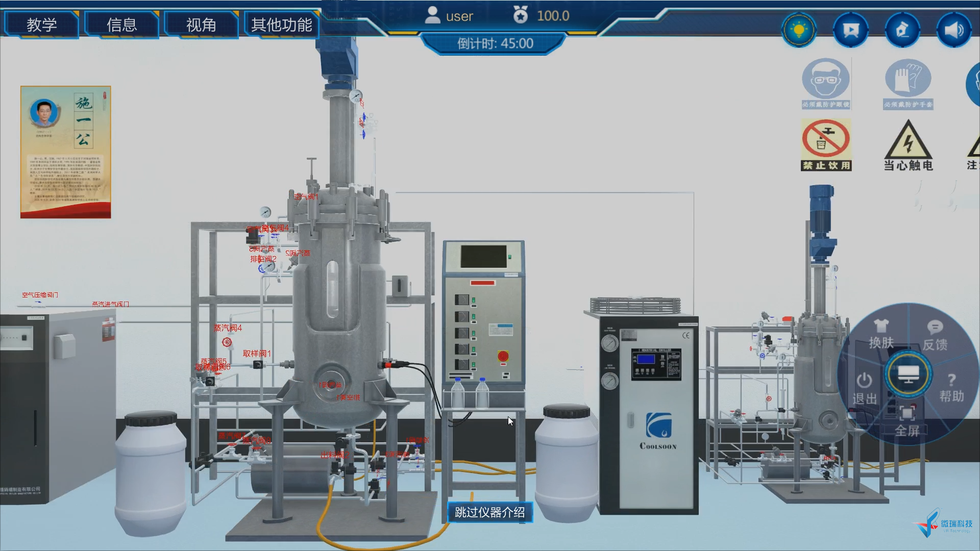
Task: Click the black 取样阀1 valve knob
Action: click(258, 364)
